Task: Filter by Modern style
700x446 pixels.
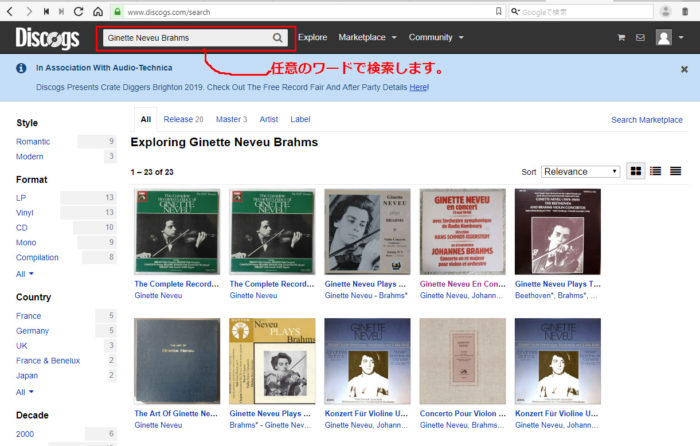Action: click(x=29, y=156)
